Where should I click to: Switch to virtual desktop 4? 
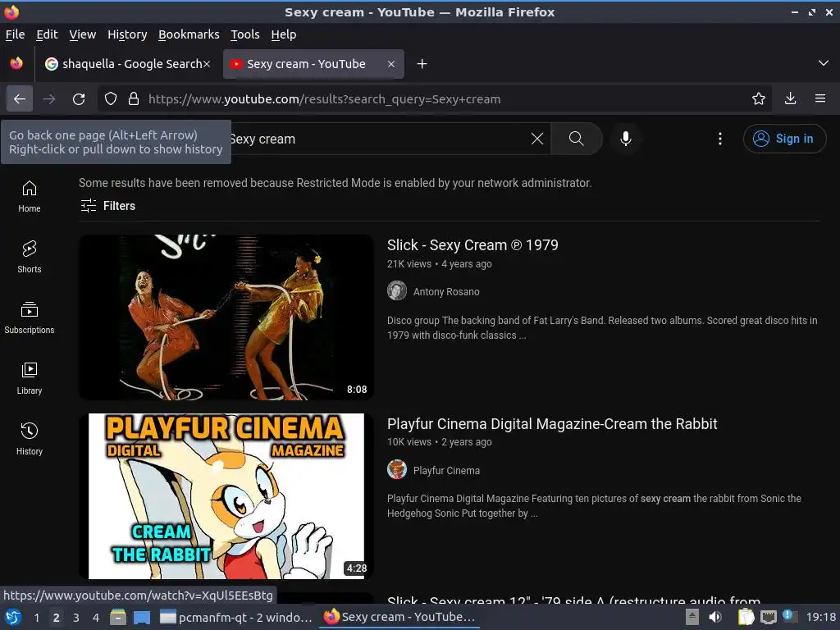pos(95,618)
